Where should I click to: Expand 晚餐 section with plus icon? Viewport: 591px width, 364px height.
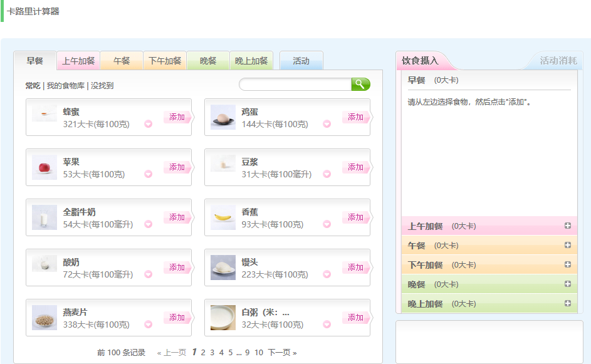click(568, 284)
